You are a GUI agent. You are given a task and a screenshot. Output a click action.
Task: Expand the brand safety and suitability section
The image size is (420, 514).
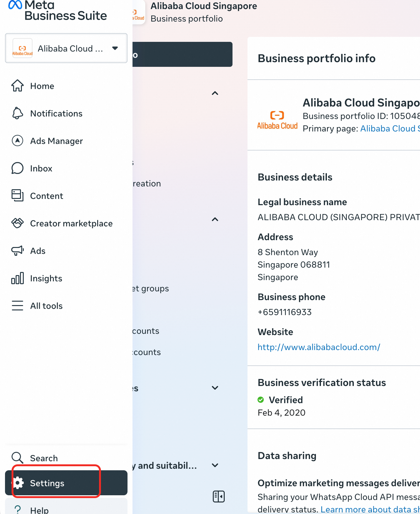pos(215,465)
